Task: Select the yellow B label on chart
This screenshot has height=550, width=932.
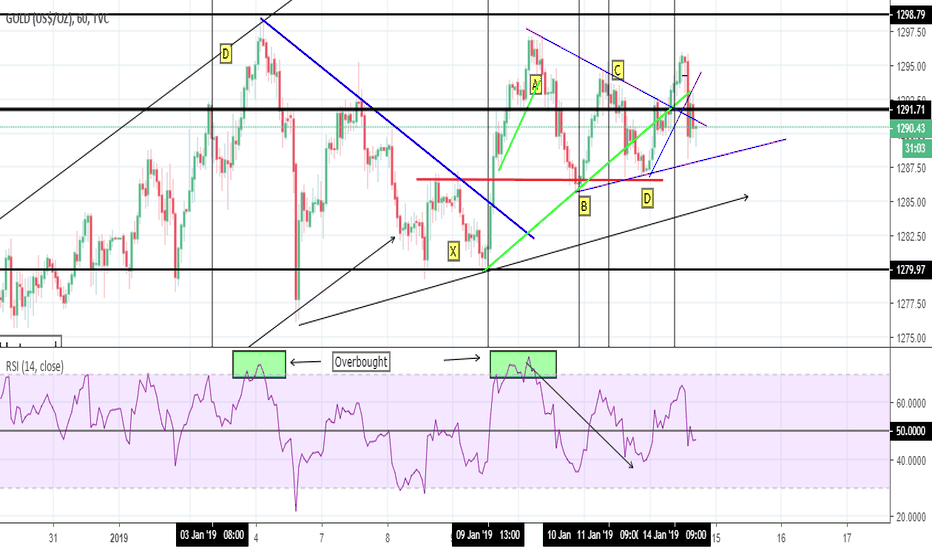Action: [x=584, y=206]
